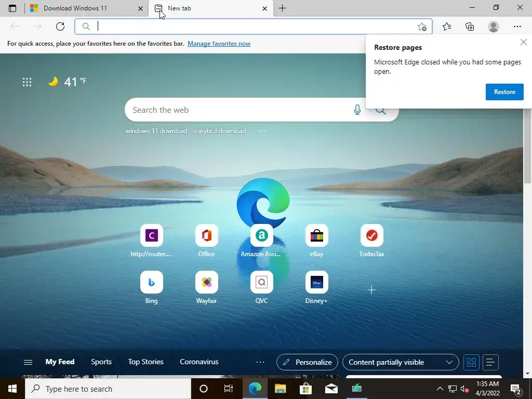This screenshot has height=399, width=532.
Task: Collapse quick links with the chevron
Action: [x=390, y=207]
